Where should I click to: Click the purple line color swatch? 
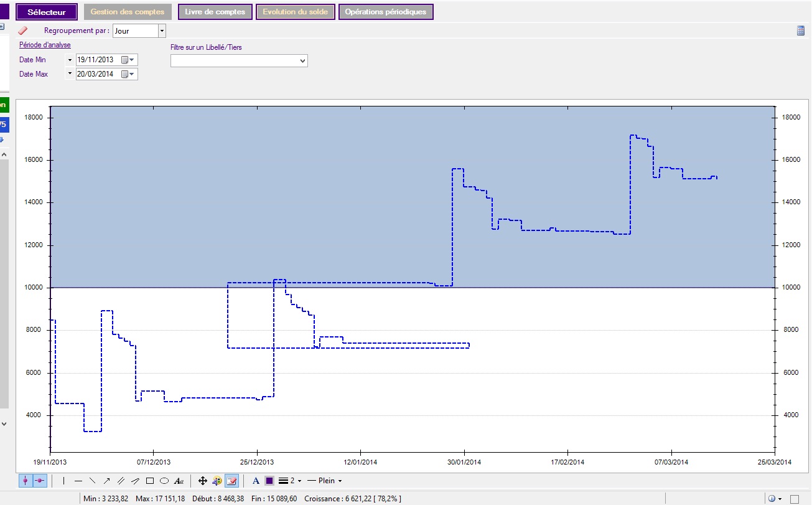coord(269,481)
